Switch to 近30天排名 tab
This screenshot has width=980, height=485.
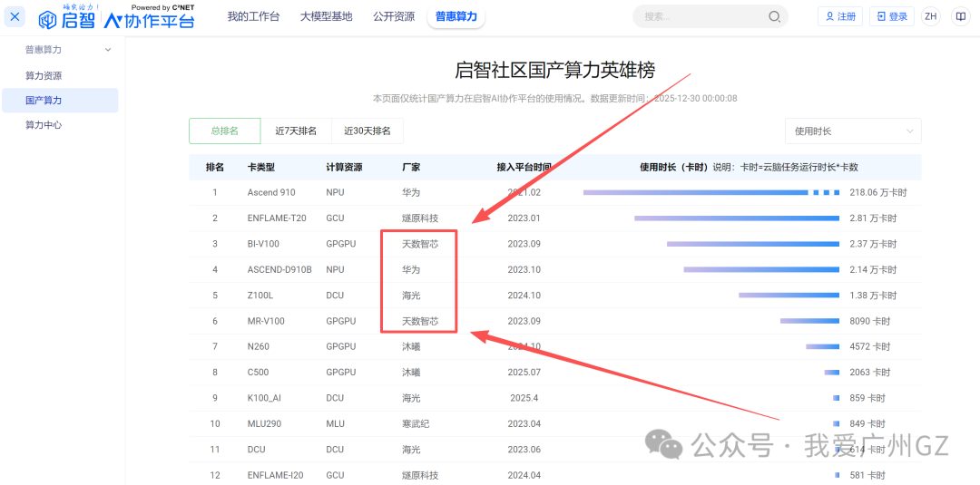[x=367, y=131]
